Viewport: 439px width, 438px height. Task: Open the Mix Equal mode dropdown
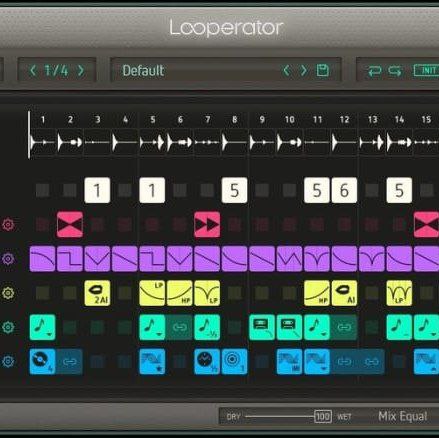pos(403,416)
